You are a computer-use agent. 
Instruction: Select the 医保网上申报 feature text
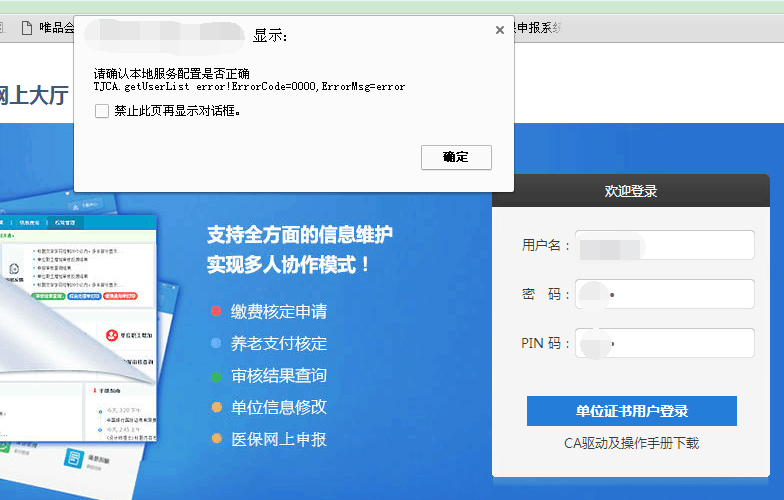pyautogui.click(x=279, y=440)
